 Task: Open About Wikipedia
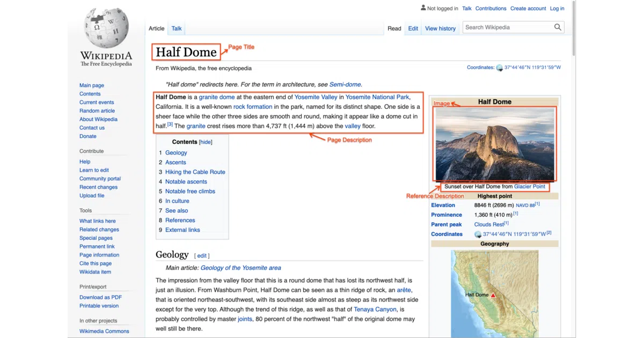pyautogui.click(x=98, y=120)
